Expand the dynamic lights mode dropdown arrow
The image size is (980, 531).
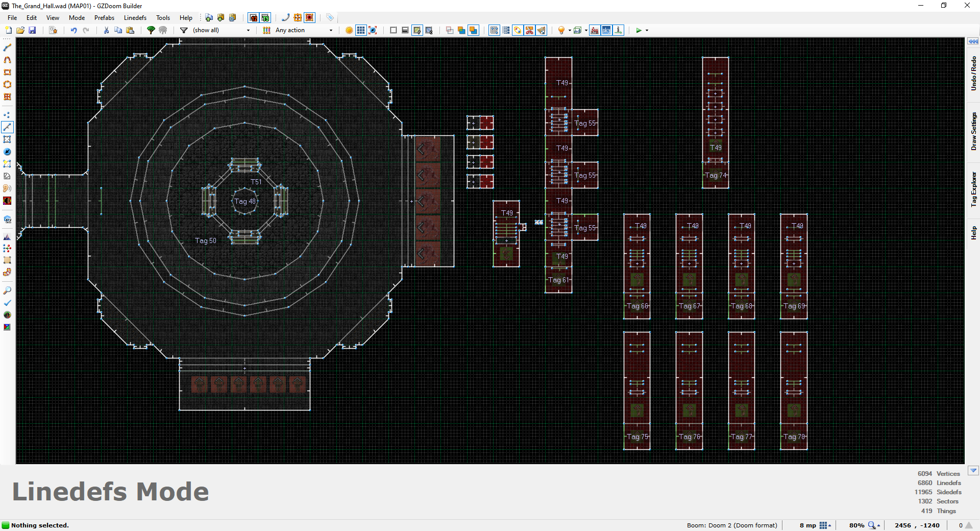570,30
